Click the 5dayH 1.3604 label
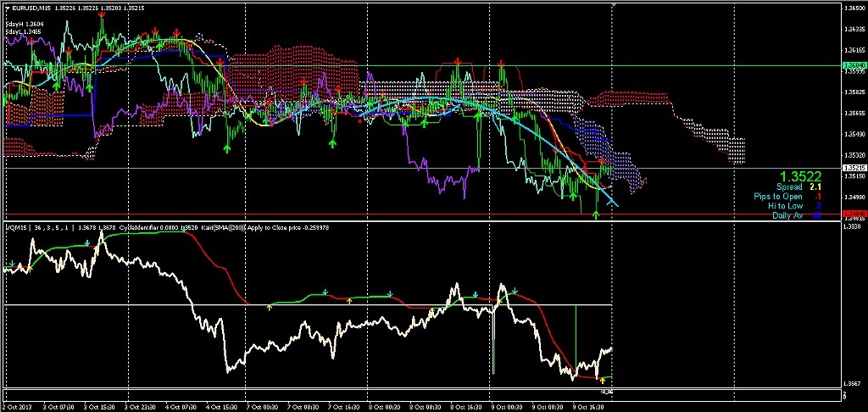 (25, 25)
